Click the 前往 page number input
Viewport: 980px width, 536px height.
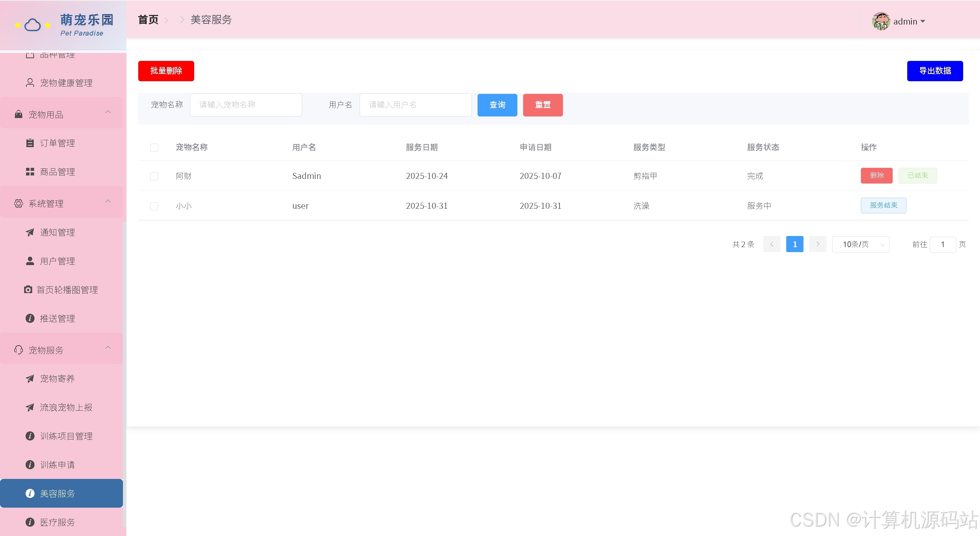[x=943, y=244]
